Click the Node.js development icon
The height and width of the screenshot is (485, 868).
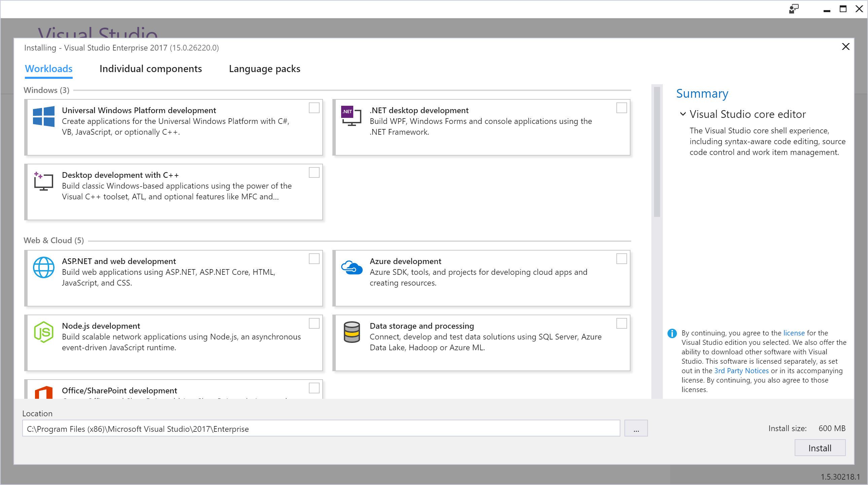click(43, 332)
